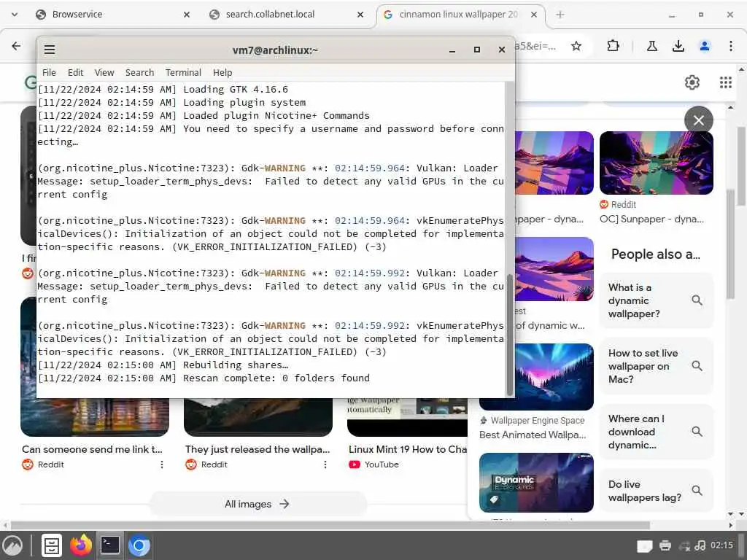747x560 pixels.
Task: Open the View menu in terminal
Action: (x=104, y=72)
